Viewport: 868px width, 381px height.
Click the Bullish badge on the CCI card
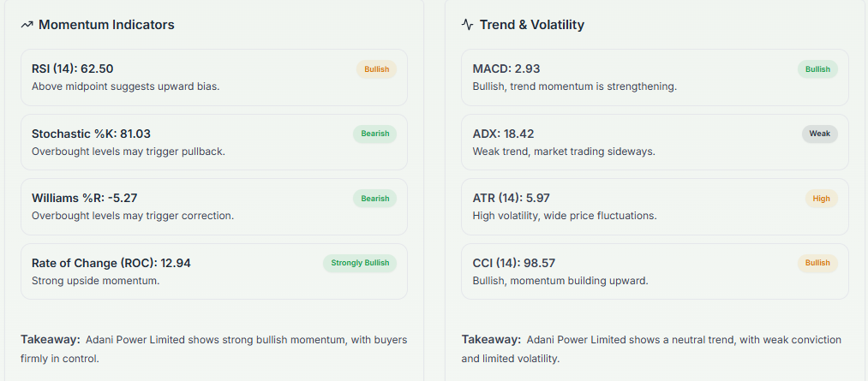pyautogui.click(x=817, y=263)
